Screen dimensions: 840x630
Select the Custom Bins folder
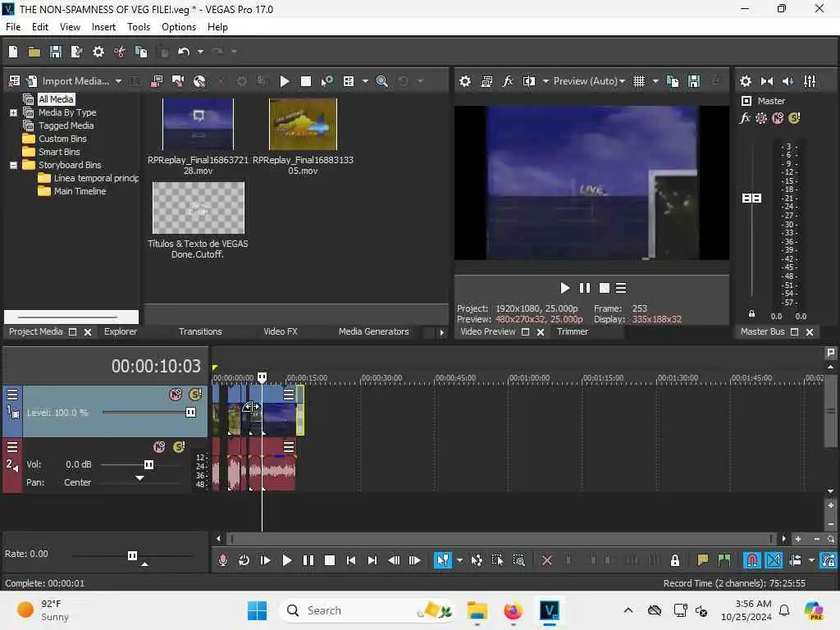click(62, 139)
